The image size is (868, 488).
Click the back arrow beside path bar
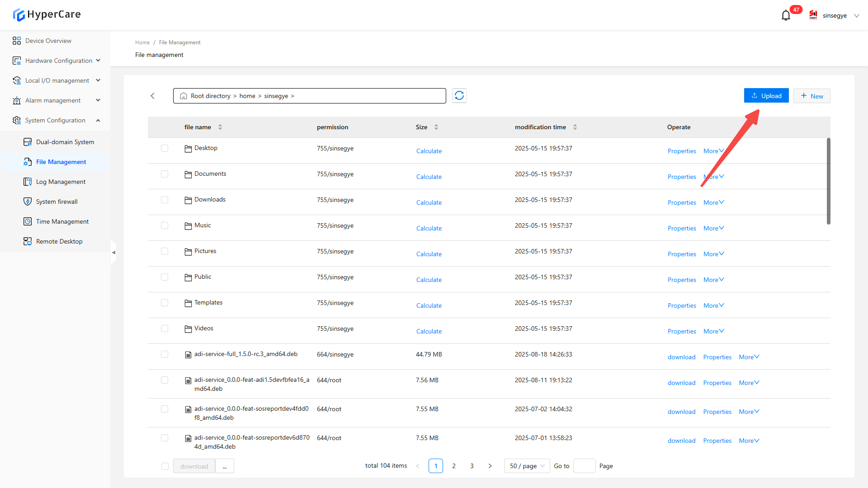(x=153, y=96)
